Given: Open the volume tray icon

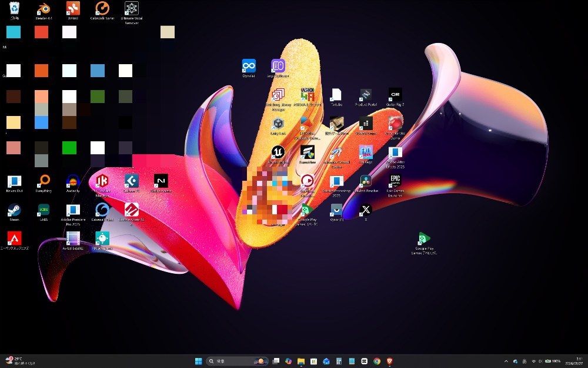Looking at the screenshot, I should coord(540,362).
